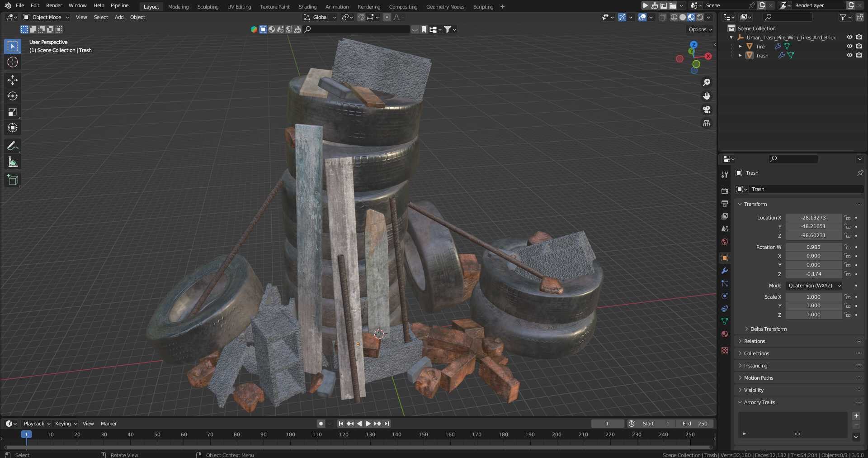Viewport: 868px width, 458px height.
Task: Open Keying popover in timeline
Action: [x=66, y=424]
